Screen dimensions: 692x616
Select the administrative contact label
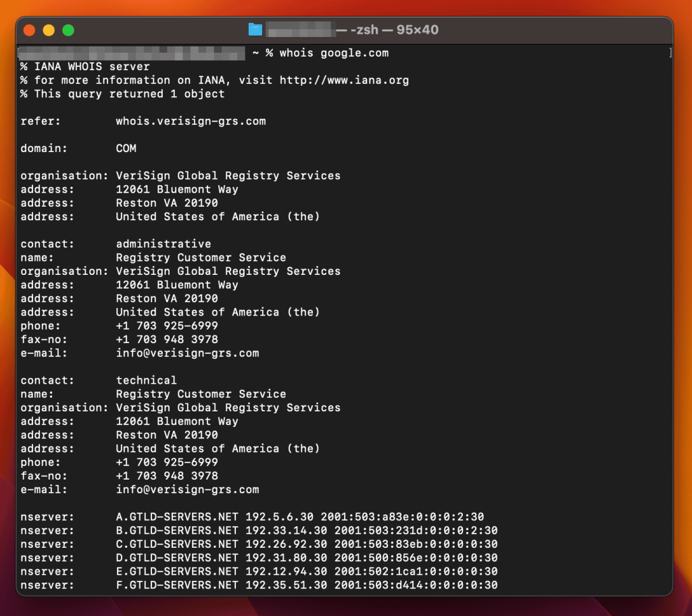pos(163,244)
